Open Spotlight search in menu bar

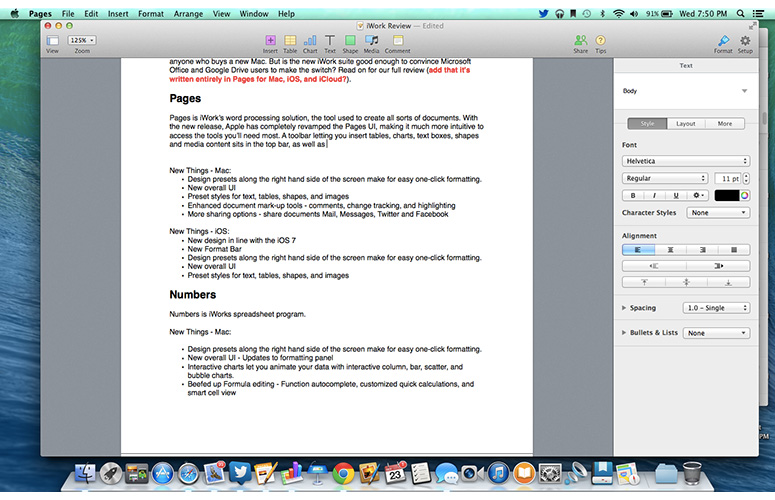(740, 13)
